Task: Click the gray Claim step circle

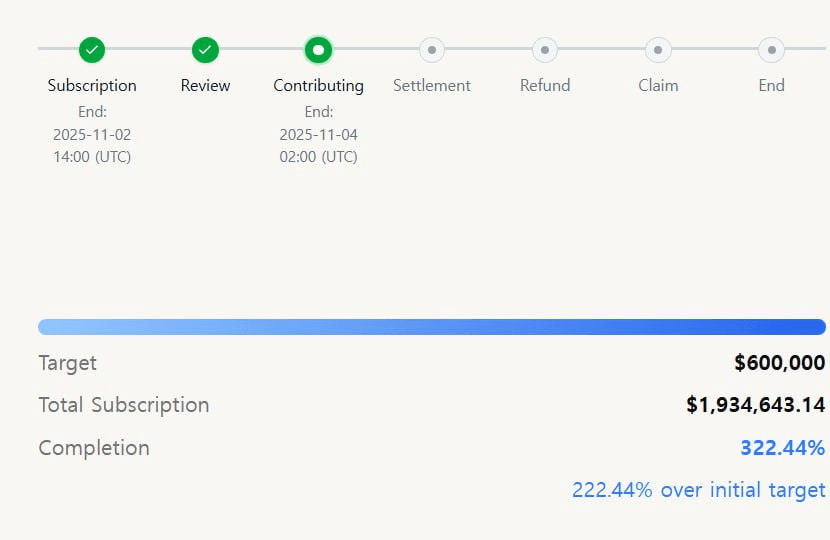Action: coord(658,49)
